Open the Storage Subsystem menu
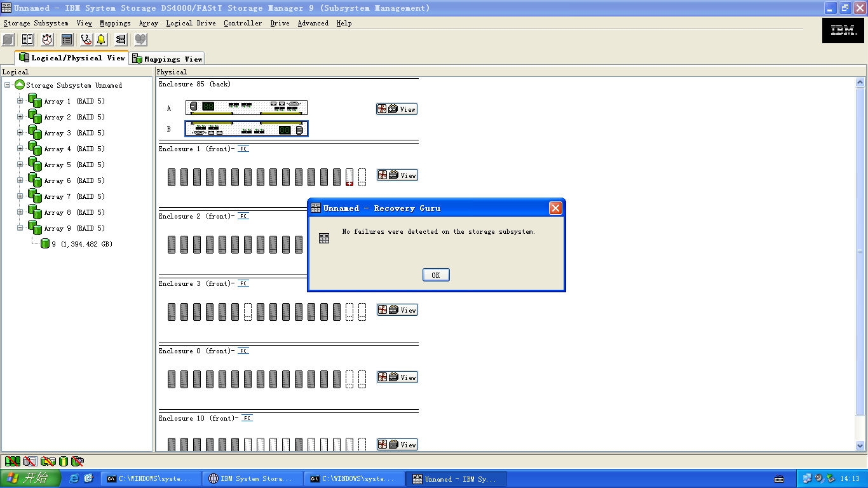The image size is (868, 488). [x=36, y=23]
